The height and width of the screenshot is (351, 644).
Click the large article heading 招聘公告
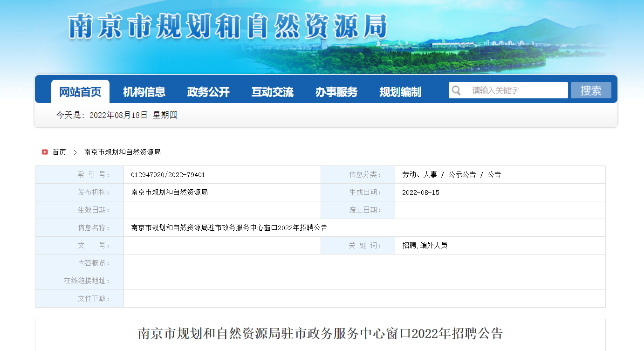pyautogui.click(x=320, y=334)
